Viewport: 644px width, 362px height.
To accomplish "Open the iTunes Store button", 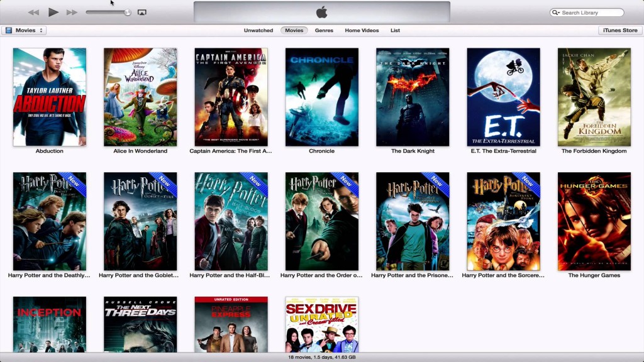I will (x=620, y=30).
